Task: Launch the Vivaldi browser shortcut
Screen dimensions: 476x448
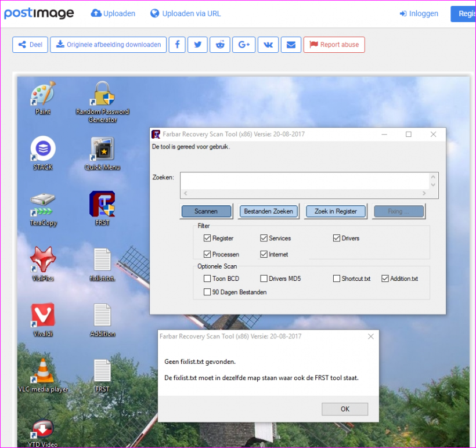Action: (x=43, y=320)
